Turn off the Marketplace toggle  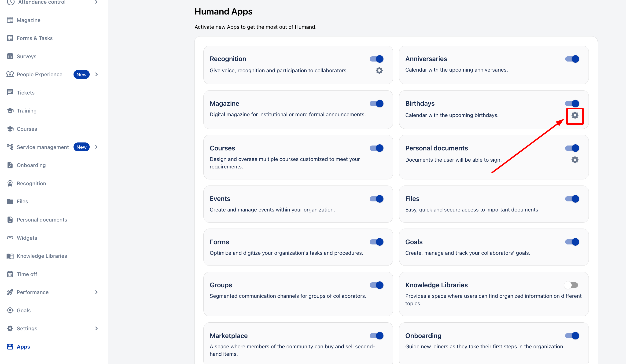(376, 335)
